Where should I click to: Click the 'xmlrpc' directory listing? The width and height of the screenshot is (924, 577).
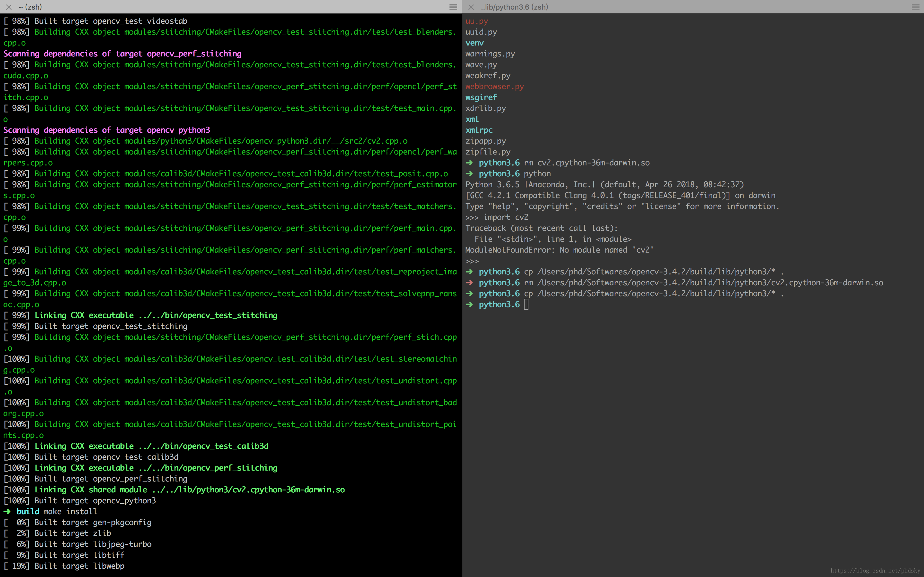[479, 130]
